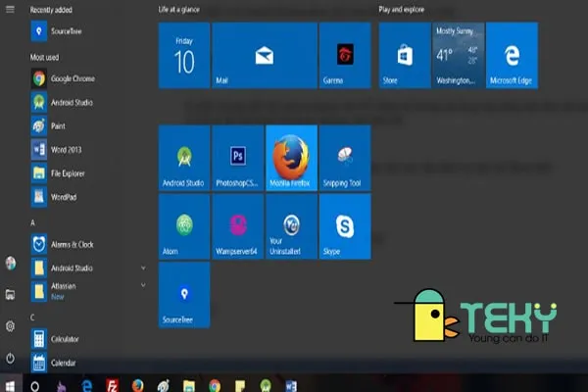Open the Wampserver64 tile
588x392 pixels.
[x=237, y=225]
